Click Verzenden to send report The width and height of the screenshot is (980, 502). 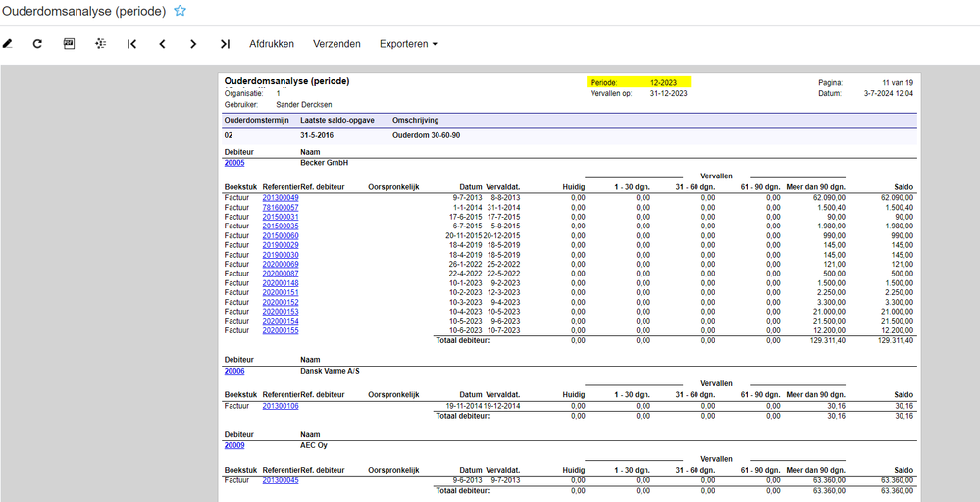tap(336, 44)
